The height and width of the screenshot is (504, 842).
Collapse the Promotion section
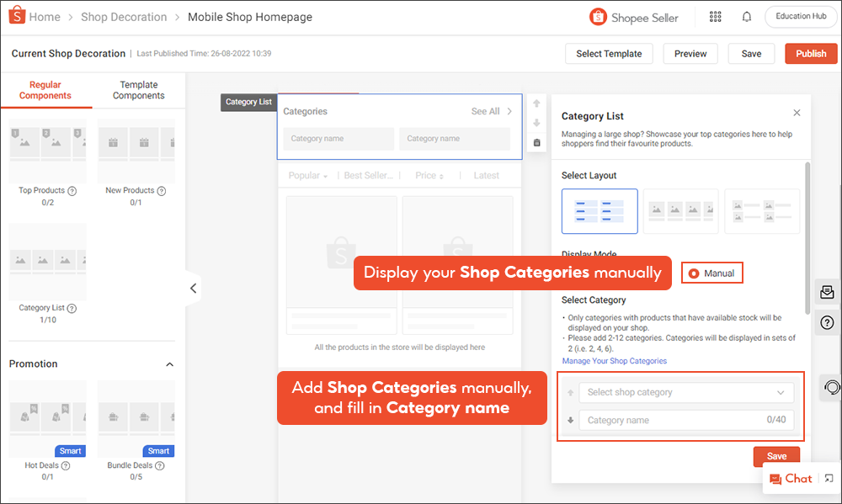[x=170, y=363]
